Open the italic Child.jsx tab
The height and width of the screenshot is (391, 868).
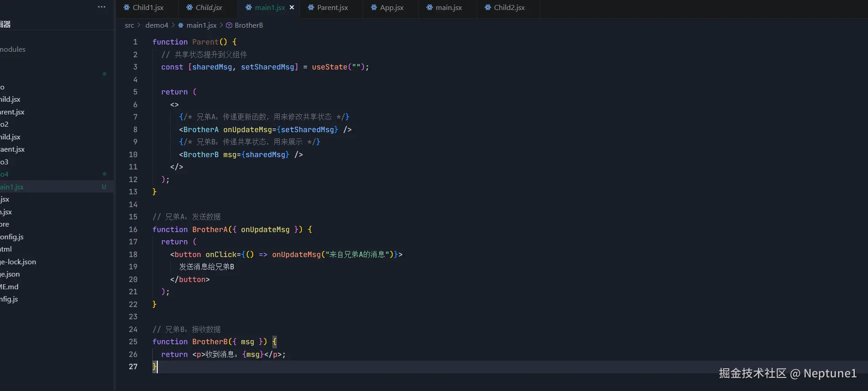click(x=209, y=8)
